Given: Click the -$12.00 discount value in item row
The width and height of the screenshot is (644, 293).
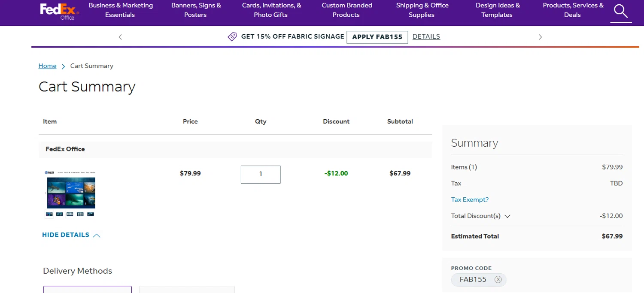Looking at the screenshot, I should (336, 173).
